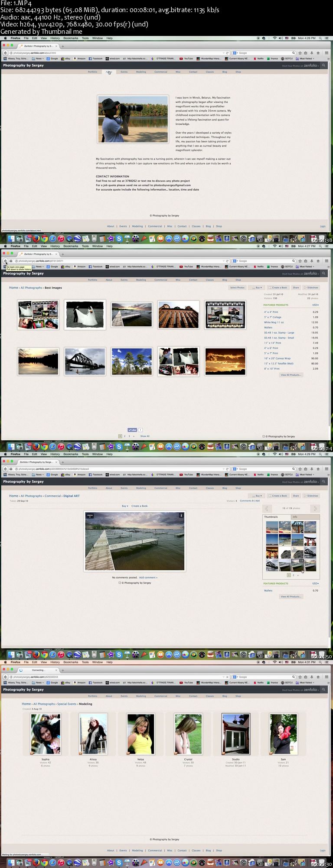Click page 2 in Digital ART thumbnail pager
333x868 pixels.
tap(293, 575)
